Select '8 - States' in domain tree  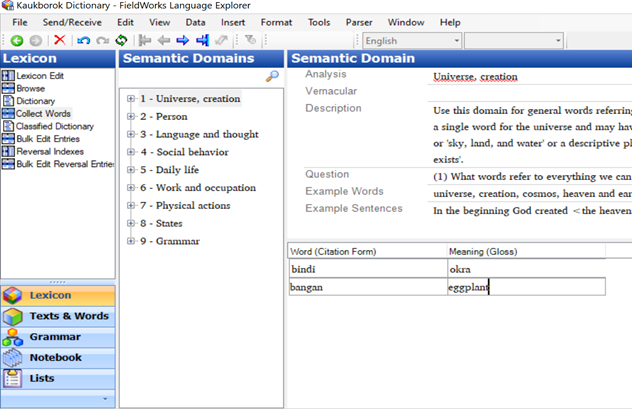161,223
